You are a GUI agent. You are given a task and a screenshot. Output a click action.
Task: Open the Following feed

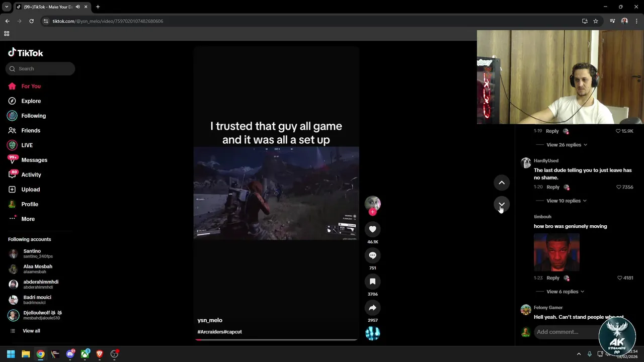click(33, 116)
